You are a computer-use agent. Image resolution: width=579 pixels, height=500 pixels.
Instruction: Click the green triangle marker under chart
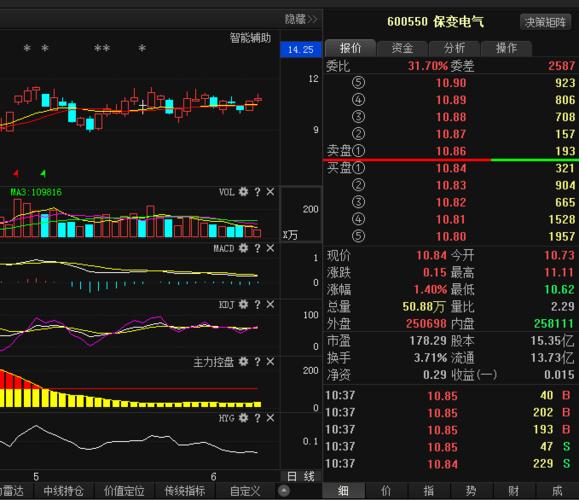click(x=43, y=173)
